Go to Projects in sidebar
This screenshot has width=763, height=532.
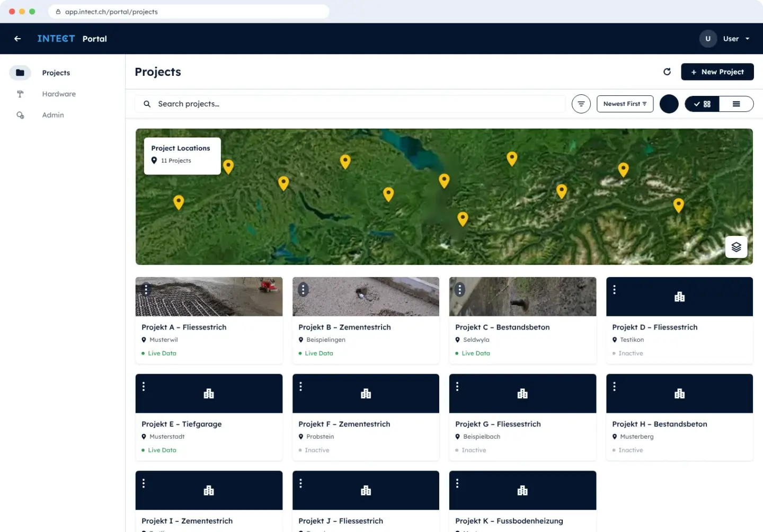tap(56, 73)
